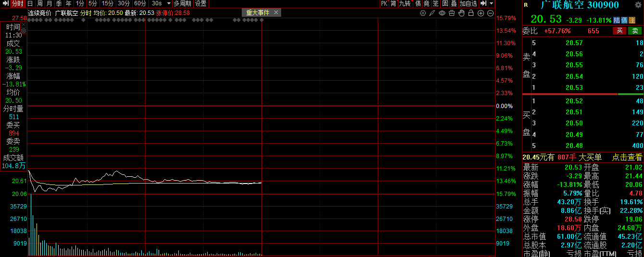
Task: Open the stock panel gear settings
Action: click(x=638, y=5)
